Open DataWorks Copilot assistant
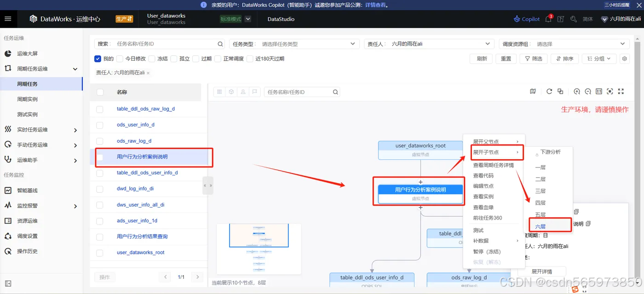This screenshot has height=294, width=644. (526, 19)
